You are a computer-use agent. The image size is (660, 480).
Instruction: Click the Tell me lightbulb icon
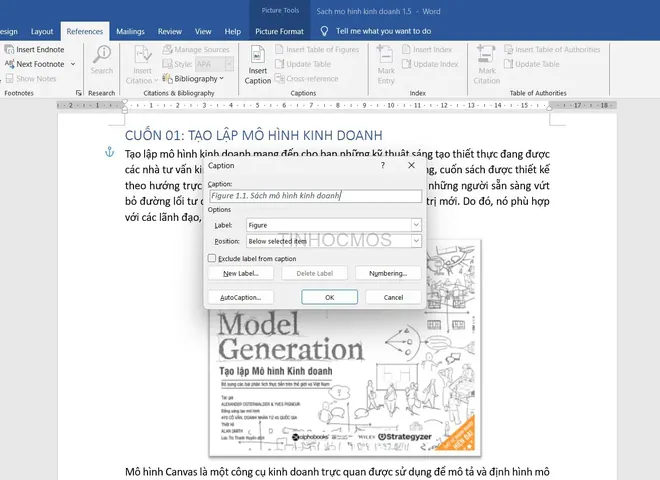coord(324,31)
